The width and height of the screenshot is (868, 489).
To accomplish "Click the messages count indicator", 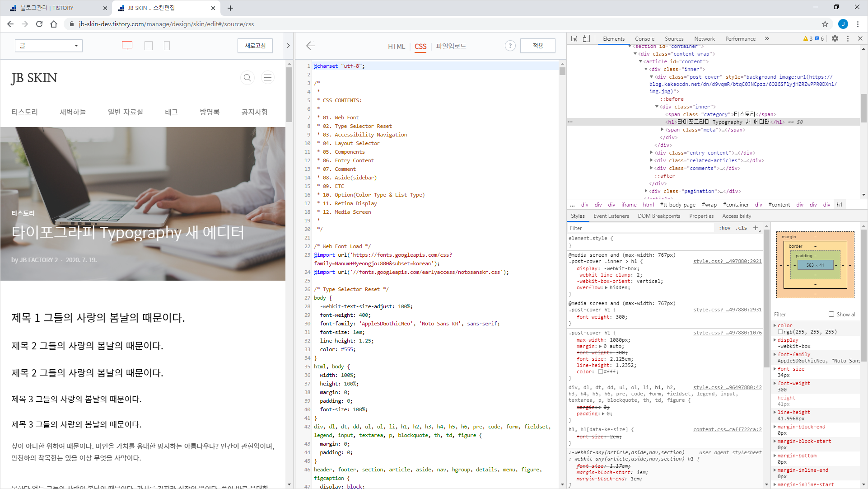I will 820,39.
